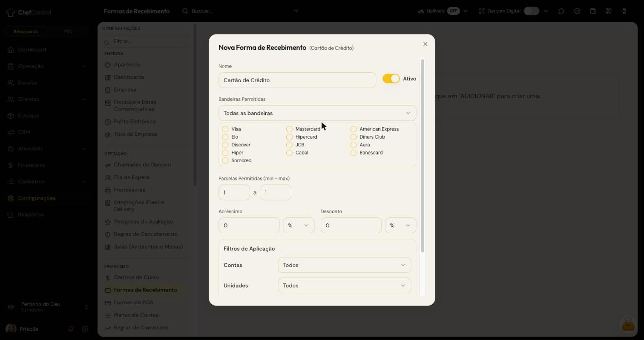Toggle the Ativo switch off
The width and height of the screenshot is (644, 340).
[x=391, y=79]
